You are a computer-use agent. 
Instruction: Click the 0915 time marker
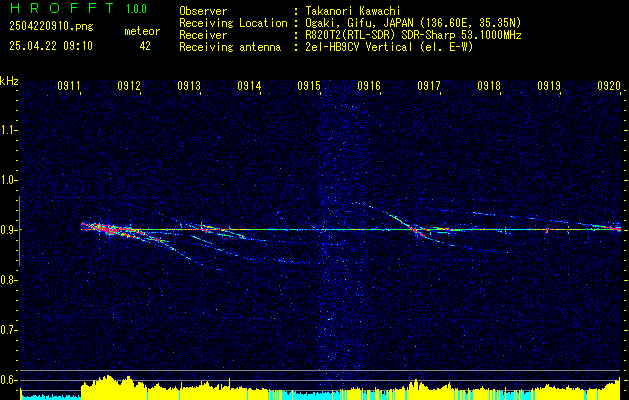309,85
